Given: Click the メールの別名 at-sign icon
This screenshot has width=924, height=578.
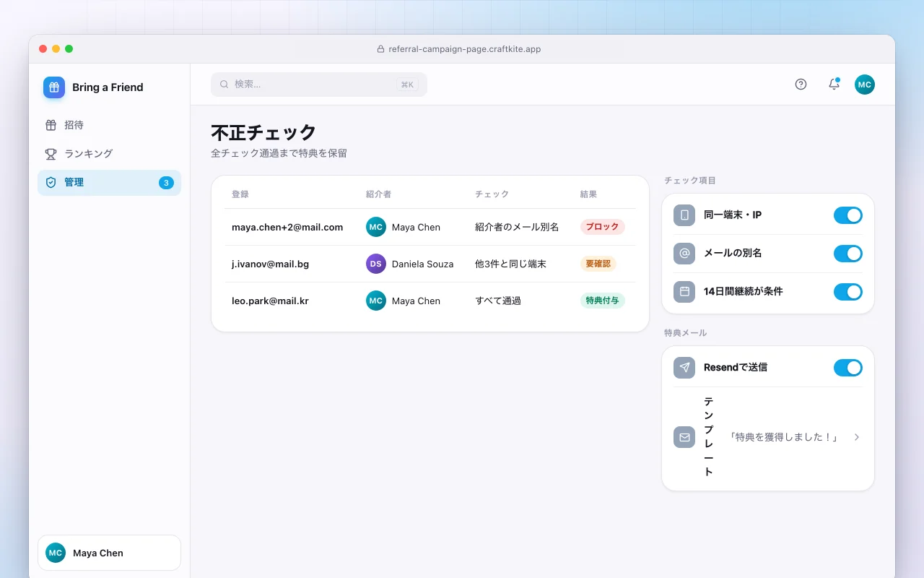Looking at the screenshot, I should [x=684, y=254].
